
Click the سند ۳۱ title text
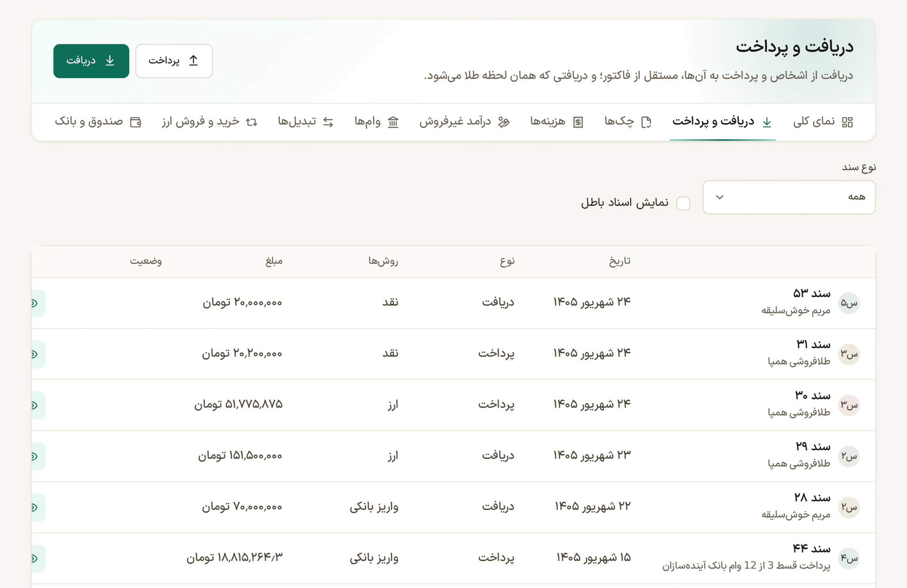pos(813,344)
